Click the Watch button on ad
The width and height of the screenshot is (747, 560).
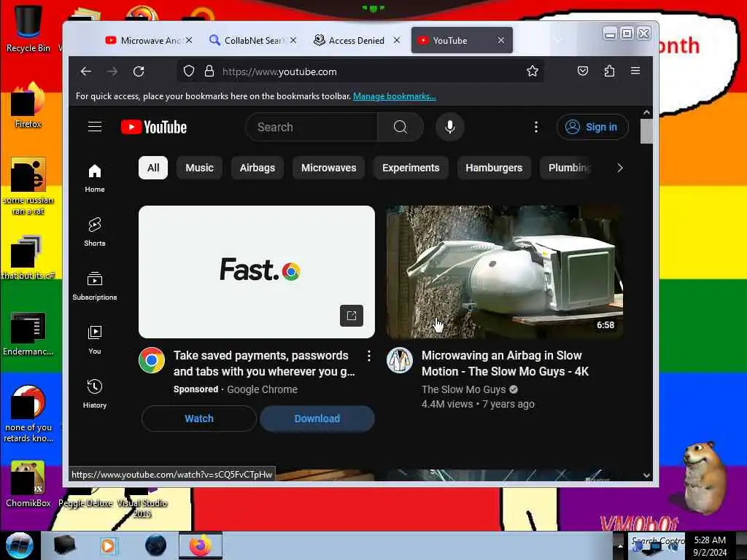coord(199,419)
